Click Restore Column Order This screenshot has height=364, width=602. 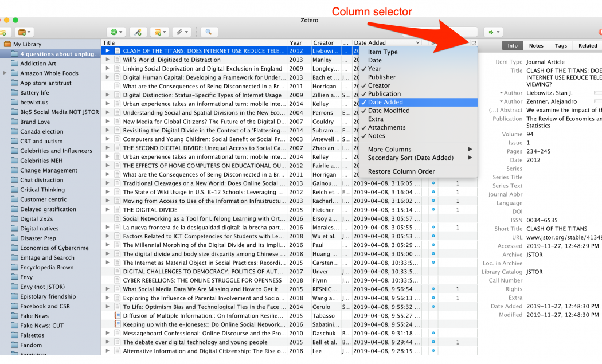[x=418, y=171]
